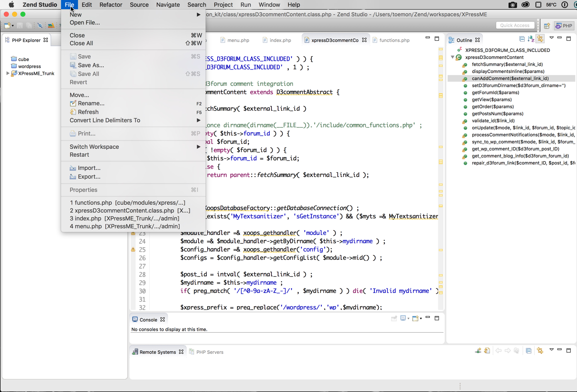Open recent file 4 menu.php
The width and height of the screenshot is (577, 392).
133,226
